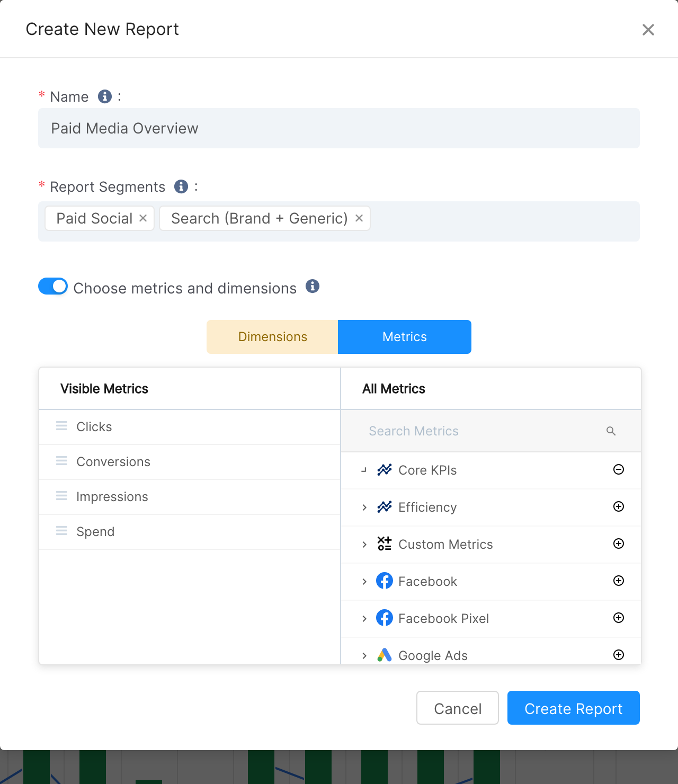Click the search magnifier icon in All Metrics
The width and height of the screenshot is (678, 784).
tap(611, 431)
